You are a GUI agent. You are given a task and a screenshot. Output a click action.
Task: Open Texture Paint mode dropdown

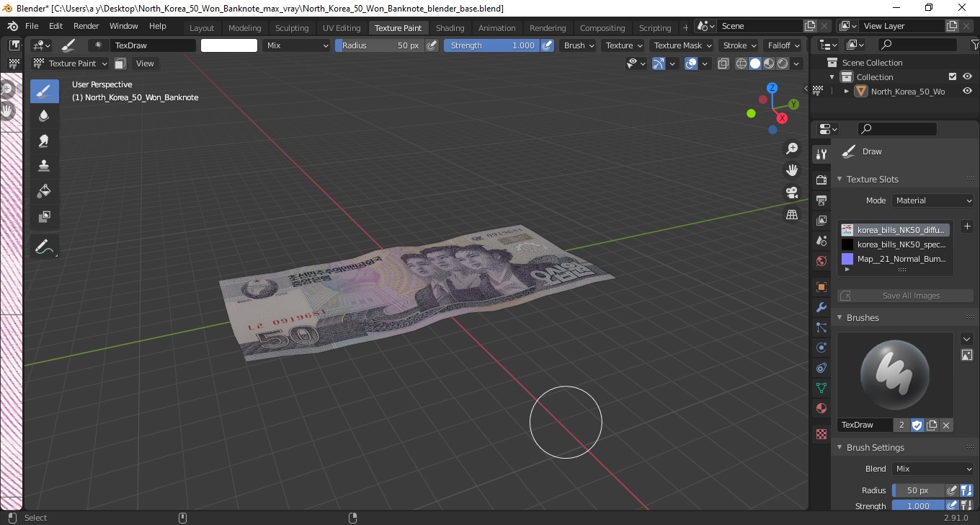click(x=71, y=63)
